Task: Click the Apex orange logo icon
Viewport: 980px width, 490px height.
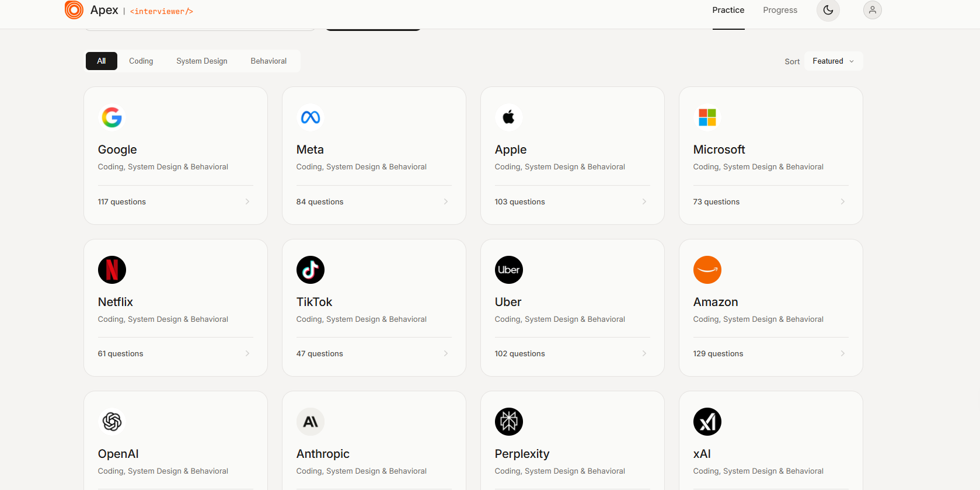Action: pyautogui.click(x=74, y=10)
